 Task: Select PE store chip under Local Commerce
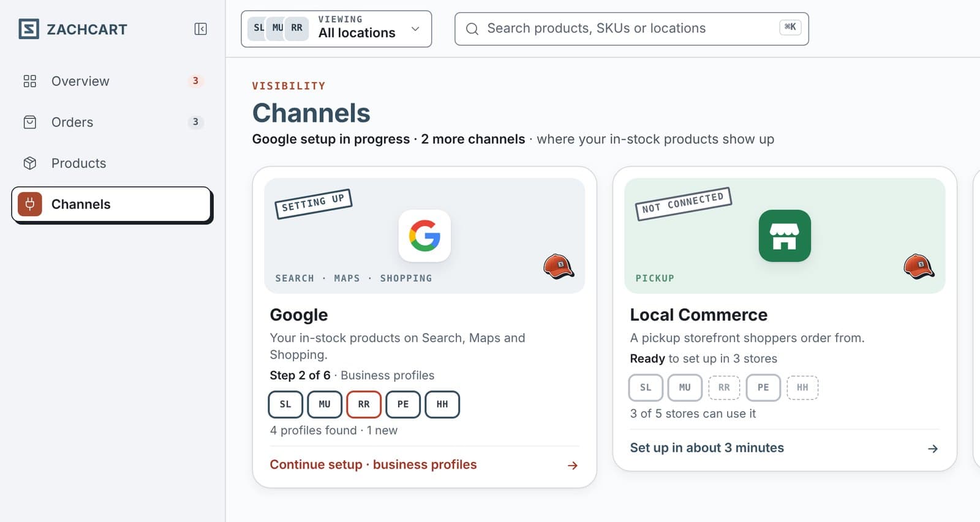coord(763,387)
